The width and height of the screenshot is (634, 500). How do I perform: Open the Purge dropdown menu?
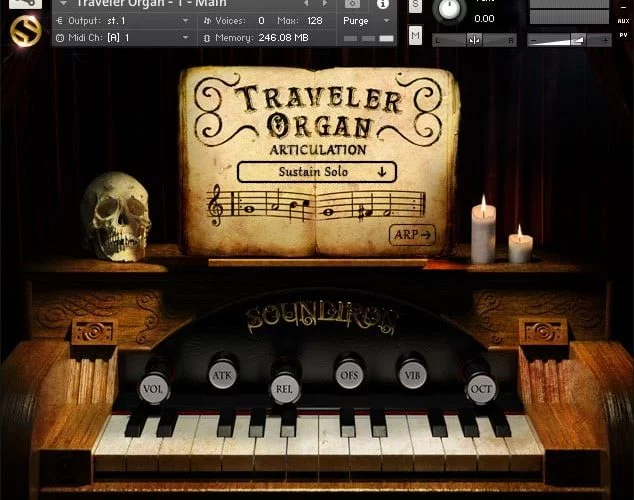[366, 21]
